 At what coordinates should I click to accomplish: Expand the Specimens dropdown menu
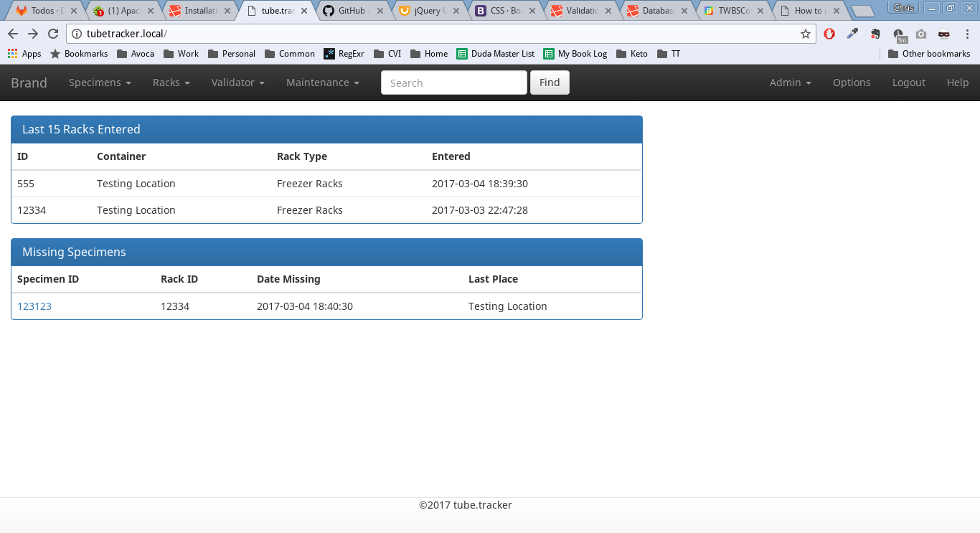click(x=100, y=82)
